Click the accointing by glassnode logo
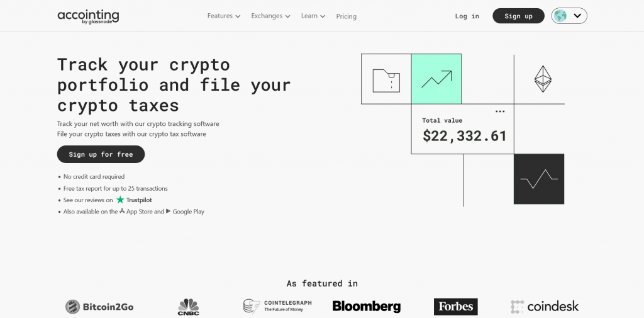This screenshot has width=644, height=318. coord(88,17)
